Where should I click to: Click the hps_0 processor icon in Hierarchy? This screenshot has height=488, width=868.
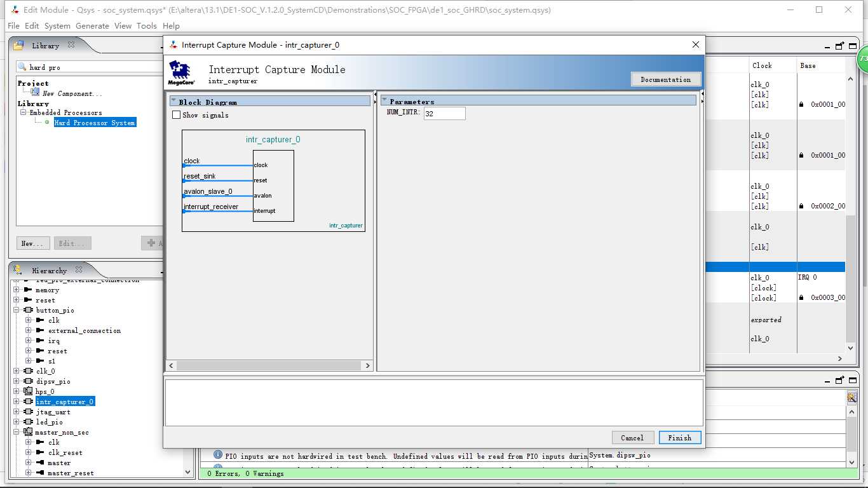click(29, 391)
